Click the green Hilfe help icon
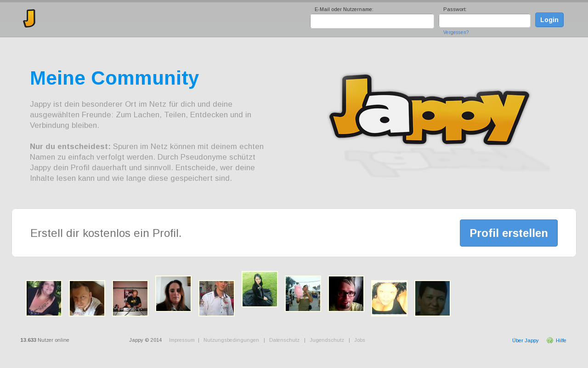588x368 pixels. point(550,340)
